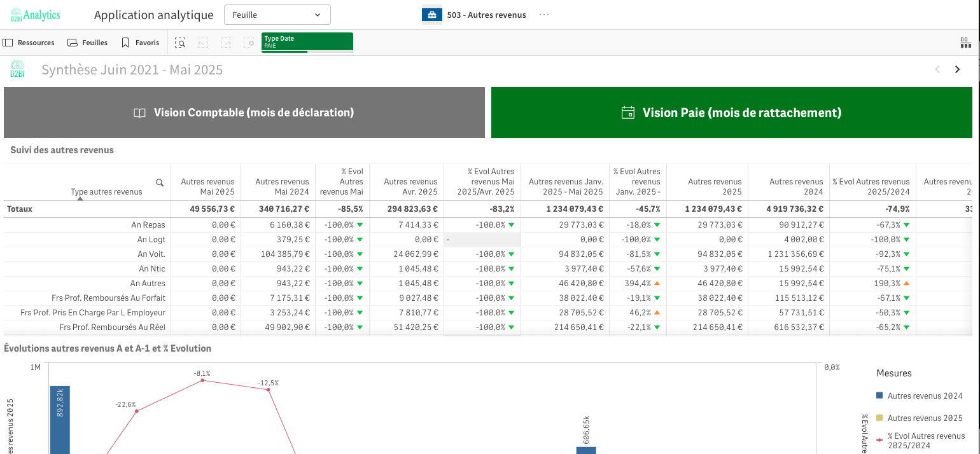Go to the next sheet
980x454 pixels.
957,69
